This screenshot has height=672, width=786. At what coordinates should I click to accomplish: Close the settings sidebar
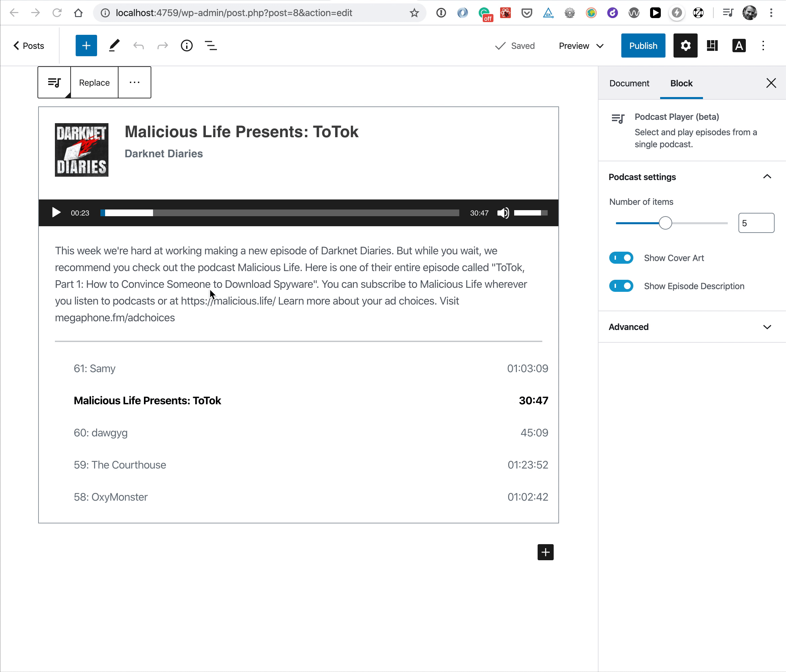click(771, 83)
